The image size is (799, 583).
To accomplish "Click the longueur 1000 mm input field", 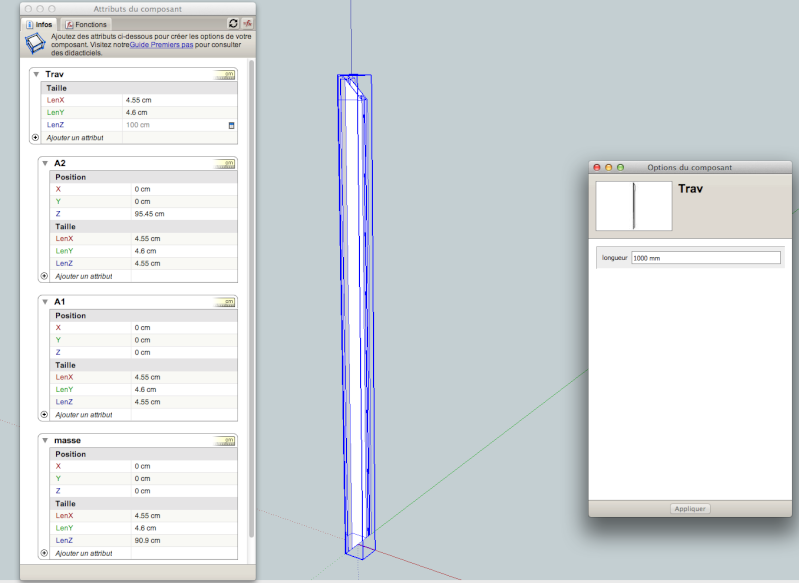I will click(x=706, y=258).
